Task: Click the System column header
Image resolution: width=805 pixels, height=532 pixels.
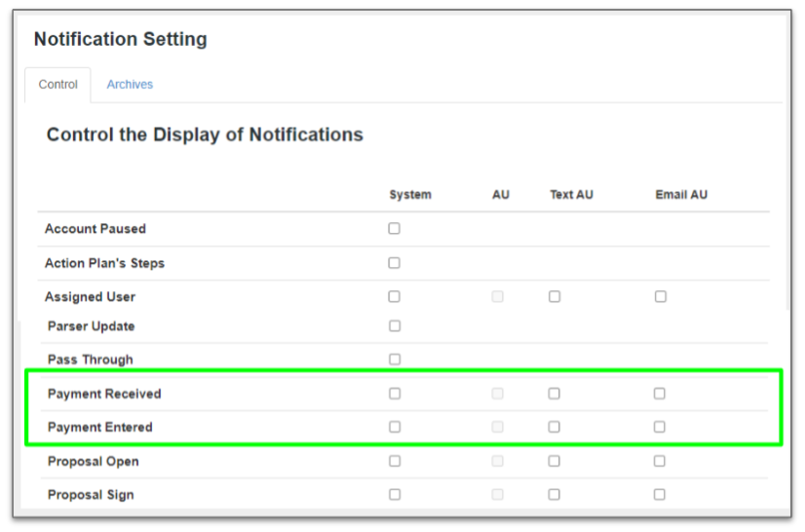Action: click(x=410, y=195)
